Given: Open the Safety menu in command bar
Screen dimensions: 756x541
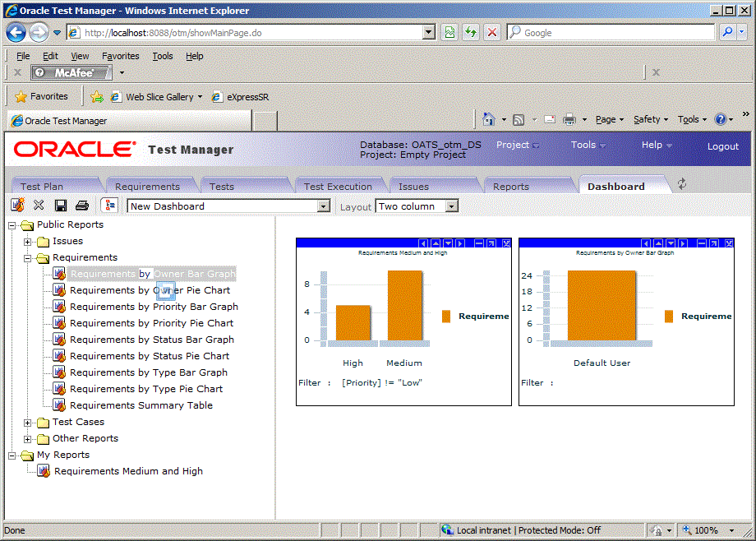Looking at the screenshot, I should (x=650, y=119).
